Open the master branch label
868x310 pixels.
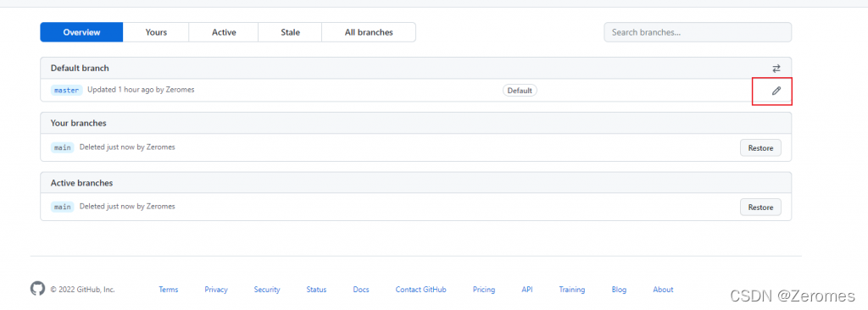pos(67,91)
